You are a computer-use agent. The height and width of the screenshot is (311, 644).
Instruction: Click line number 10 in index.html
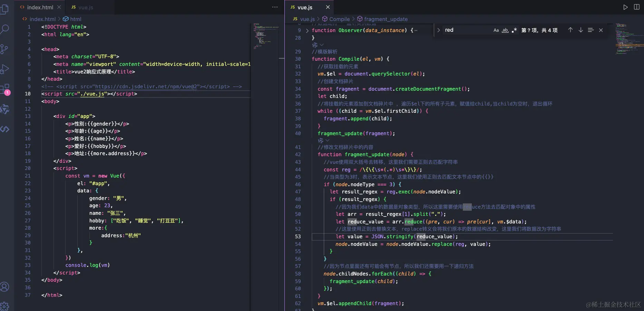click(x=28, y=94)
